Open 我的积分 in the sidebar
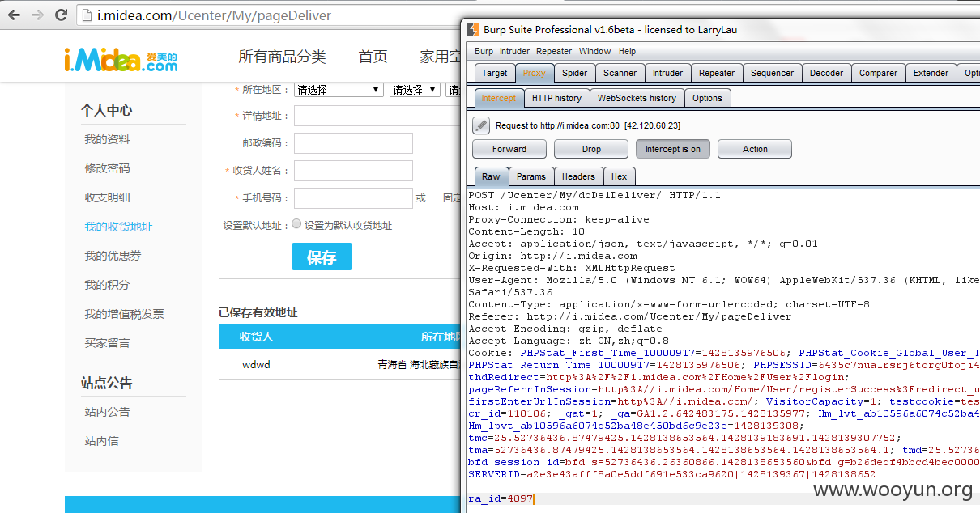The height and width of the screenshot is (513, 980). 107,285
